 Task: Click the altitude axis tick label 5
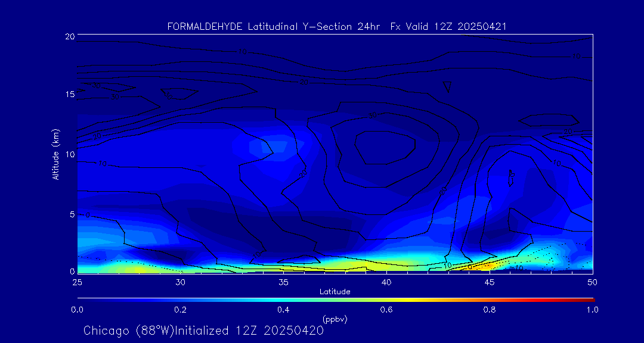[x=72, y=214]
